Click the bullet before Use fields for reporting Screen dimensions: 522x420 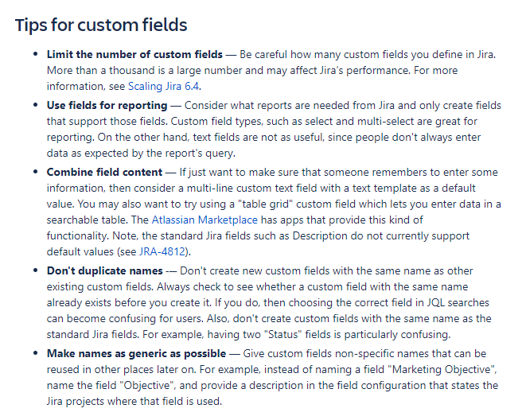coord(36,105)
